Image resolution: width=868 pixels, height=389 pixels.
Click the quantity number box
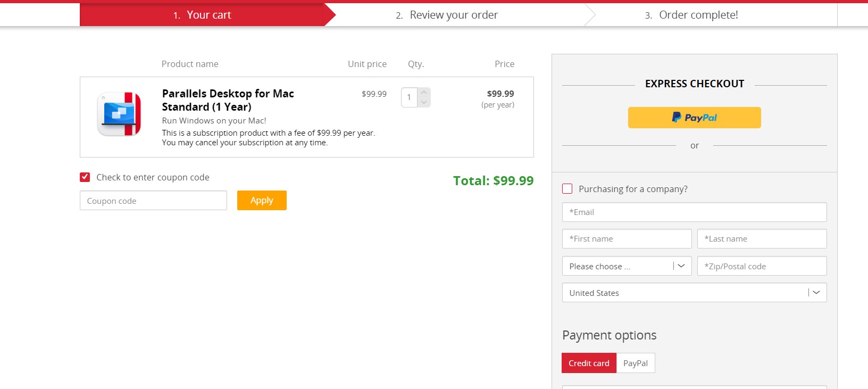(x=409, y=97)
